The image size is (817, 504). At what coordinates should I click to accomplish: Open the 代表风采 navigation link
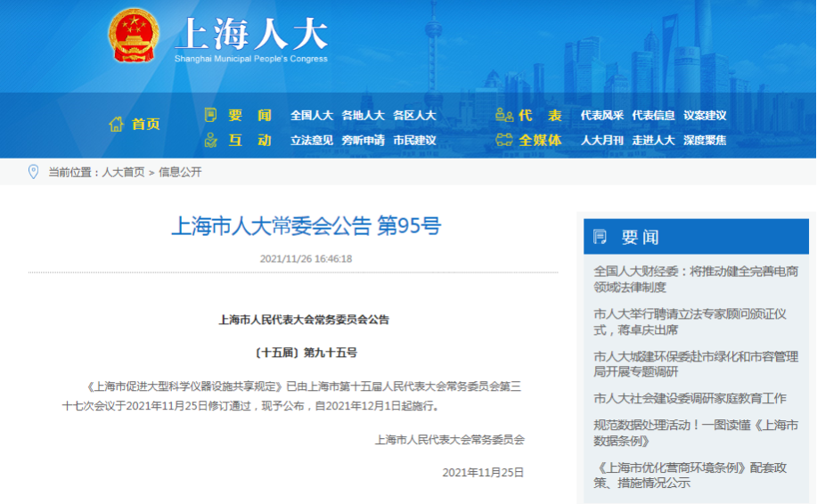pyautogui.click(x=602, y=115)
